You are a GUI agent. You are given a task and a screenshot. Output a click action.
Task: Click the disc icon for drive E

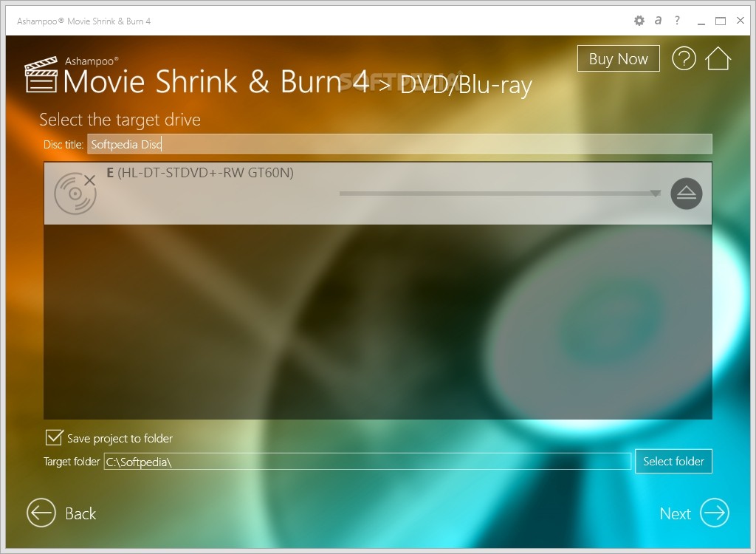coord(75,193)
